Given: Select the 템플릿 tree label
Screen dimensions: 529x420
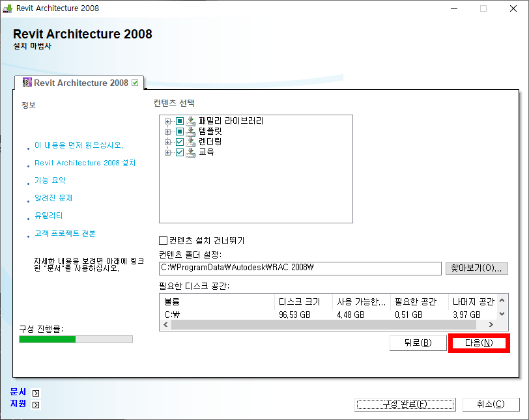Looking at the screenshot, I should [x=210, y=131].
